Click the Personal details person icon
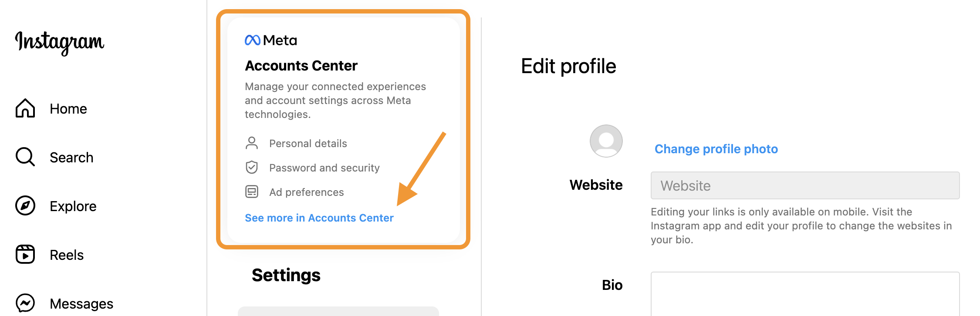 coord(252,143)
